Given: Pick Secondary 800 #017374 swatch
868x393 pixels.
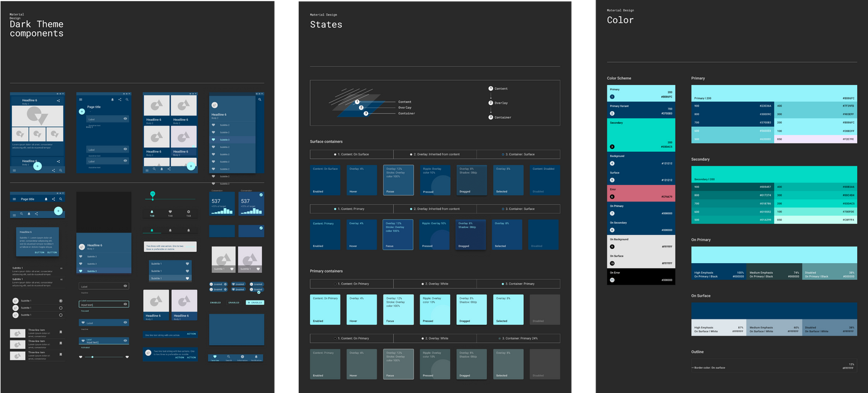Looking at the screenshot, I should 733,195.
